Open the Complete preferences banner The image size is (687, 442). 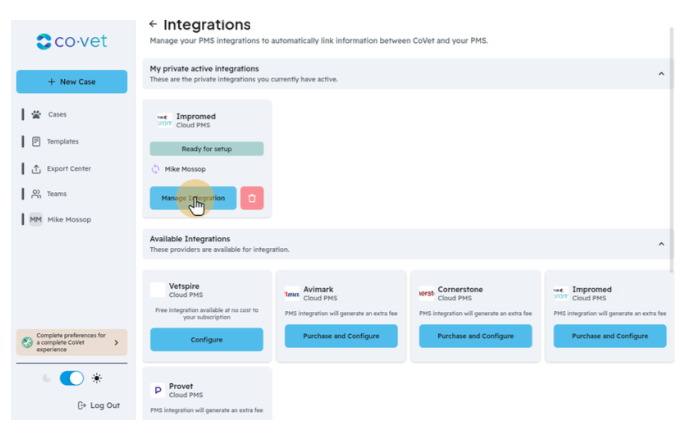(x=72, y=342)
